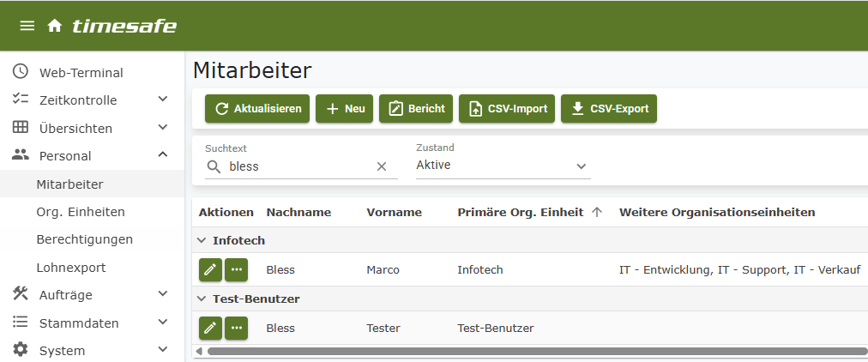Open the hamburger navigation menu
Screen dimensions: 868x362
pos(27,26)
